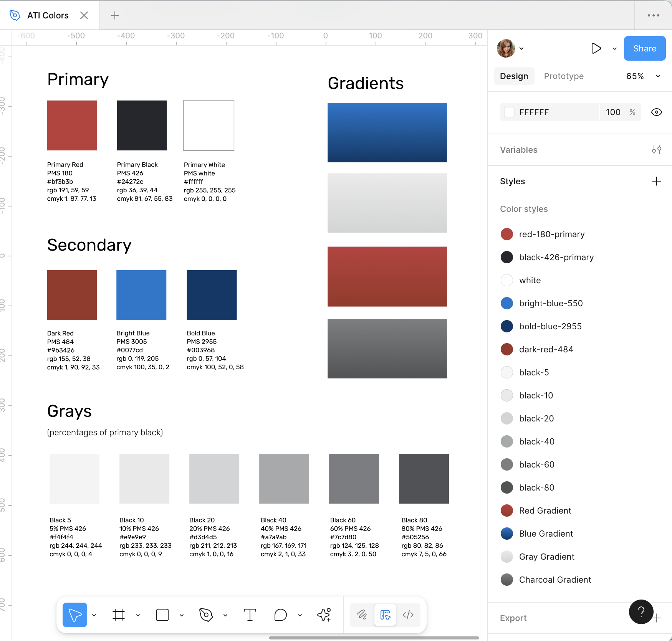Viewport: 672px width, 641px height.
Task: Select the bright-blue-550 color style
Action: tap(551, 303)
